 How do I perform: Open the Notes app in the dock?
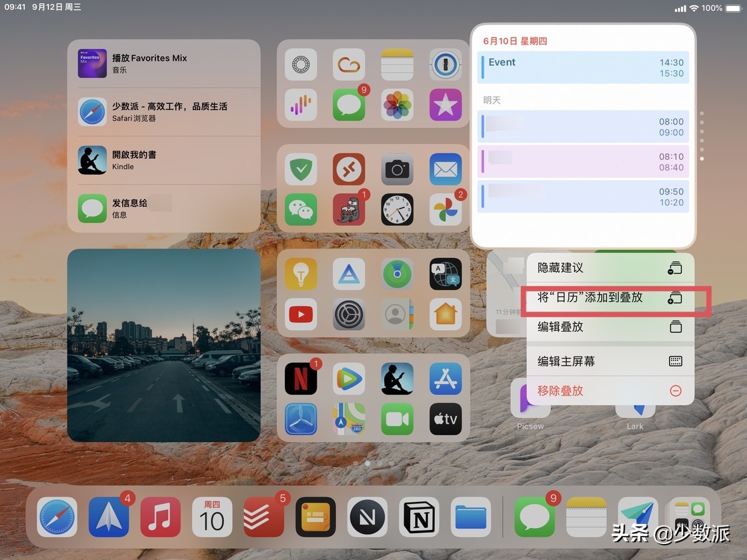586,517
